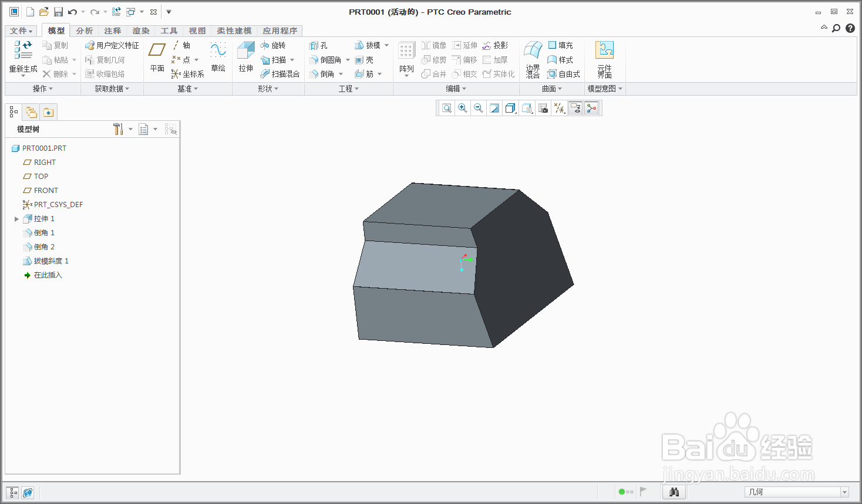Expand the 获取数据 group dropdown
The width and height of the screenshot is (862, 504).
[112, 89]
